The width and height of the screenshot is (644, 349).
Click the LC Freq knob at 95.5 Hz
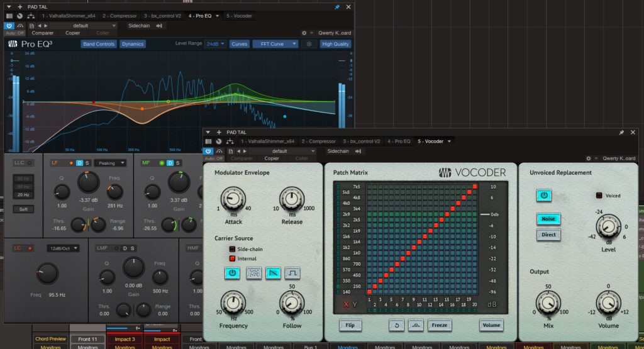pos(47,274)
